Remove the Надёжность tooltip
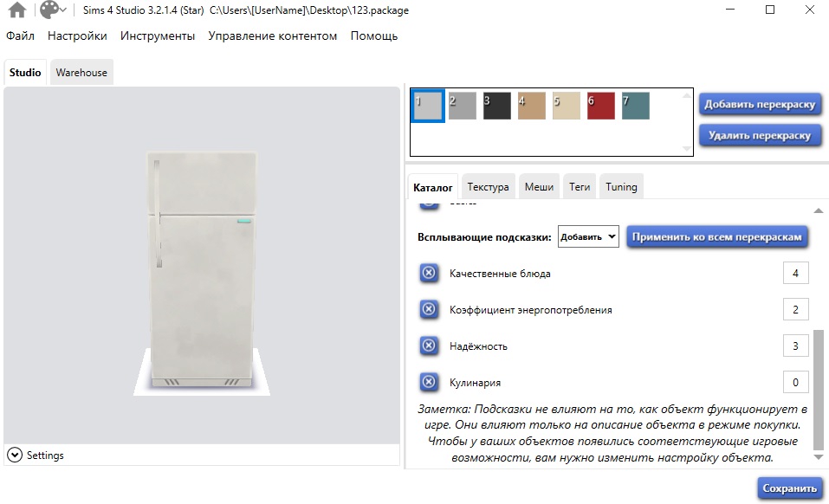Image resolution: width=829 pixels, height=504 pixels. pos(429,346)
